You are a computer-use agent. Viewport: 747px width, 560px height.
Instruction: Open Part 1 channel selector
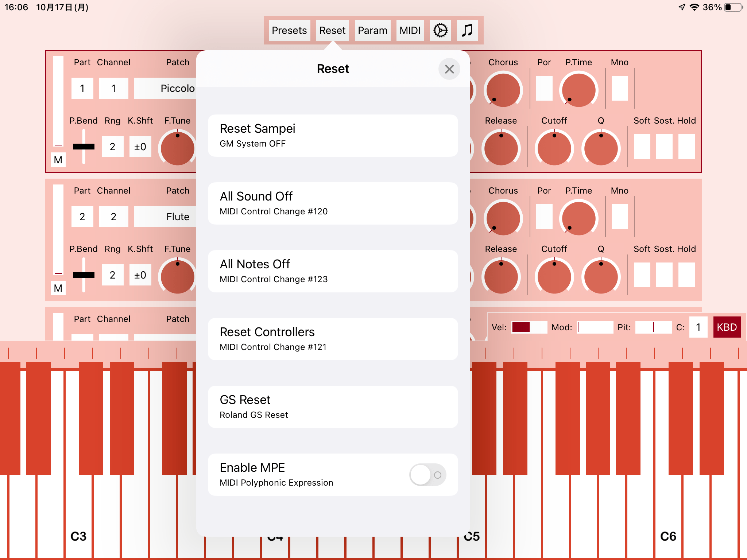point(113,88)
